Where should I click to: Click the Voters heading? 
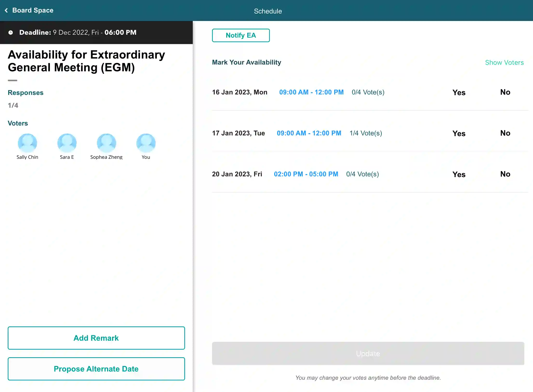18,123
